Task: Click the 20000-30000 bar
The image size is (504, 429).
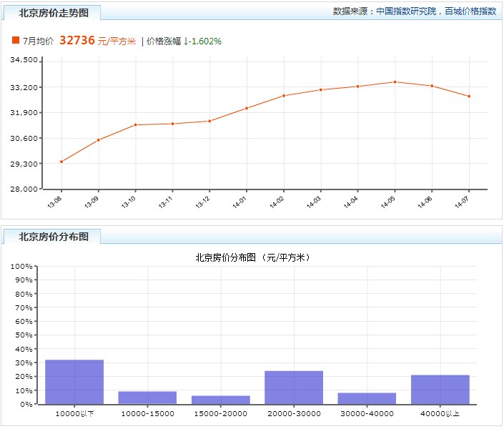Action: coord(294,388)
